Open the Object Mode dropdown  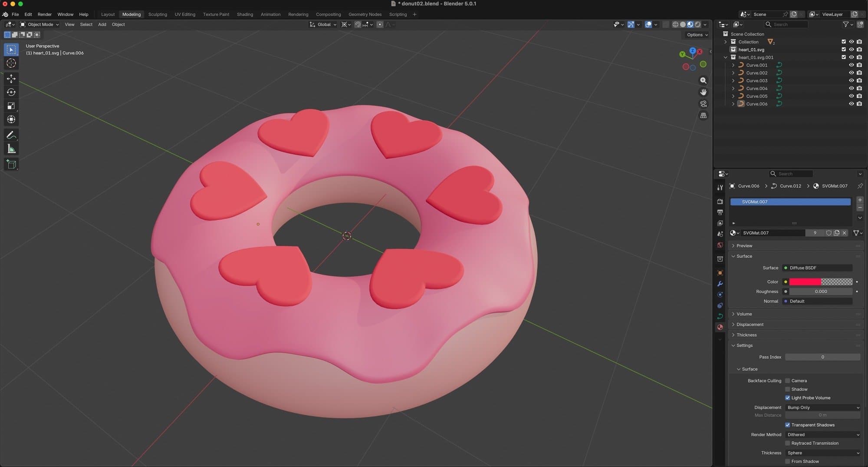[39, 24]
